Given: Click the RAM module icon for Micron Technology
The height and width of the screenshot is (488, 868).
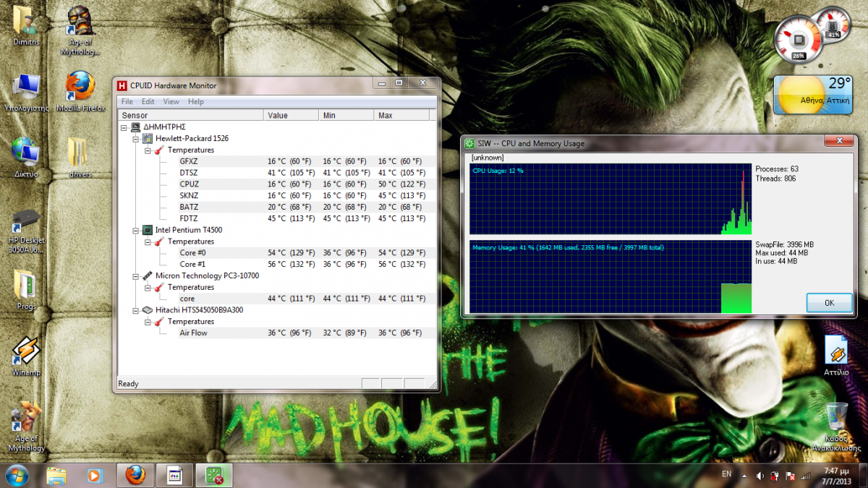Looking at the screenshot, I should (148, 275).
